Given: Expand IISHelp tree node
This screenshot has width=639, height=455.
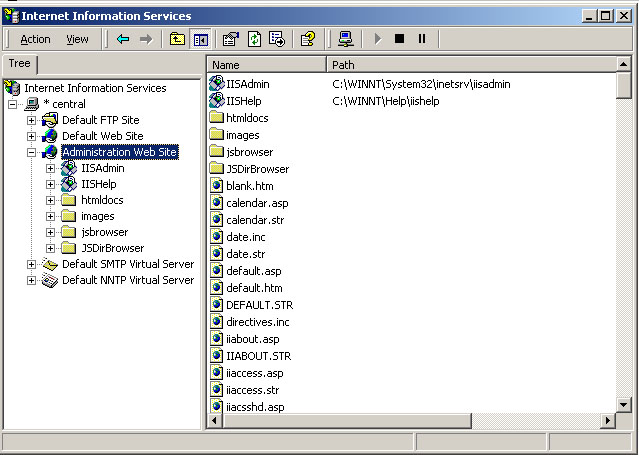Looking at the screenshot, I should 50,184.
